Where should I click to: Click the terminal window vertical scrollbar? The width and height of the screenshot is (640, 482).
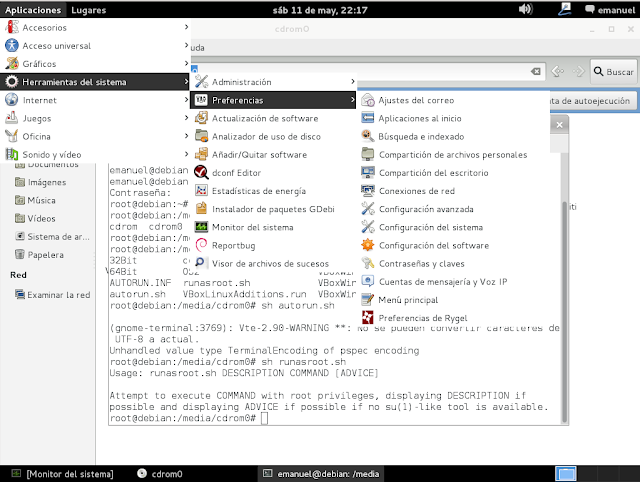564,312
